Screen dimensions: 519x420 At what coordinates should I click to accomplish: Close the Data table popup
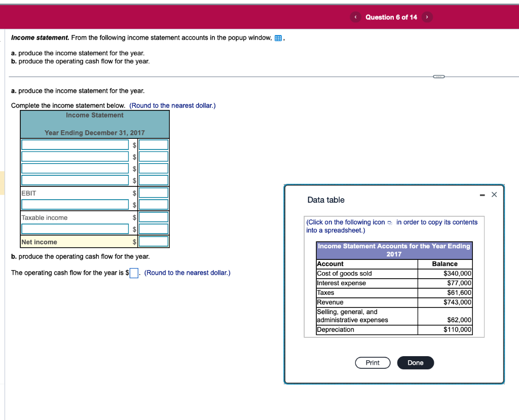pos(494,195)
